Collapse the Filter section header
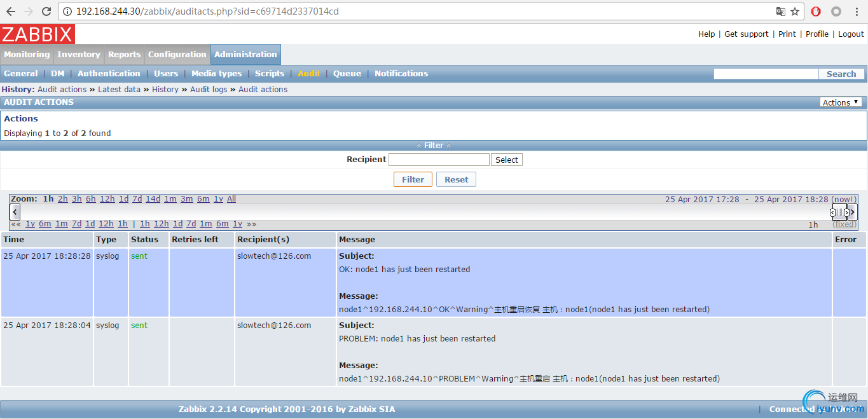 [x=434, y=146]
